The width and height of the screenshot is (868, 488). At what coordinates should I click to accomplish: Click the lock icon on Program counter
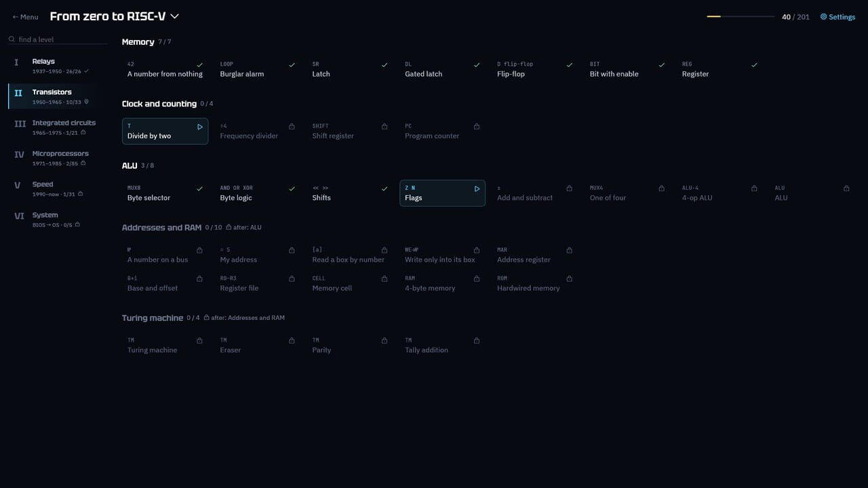click(x=477, y=127)
